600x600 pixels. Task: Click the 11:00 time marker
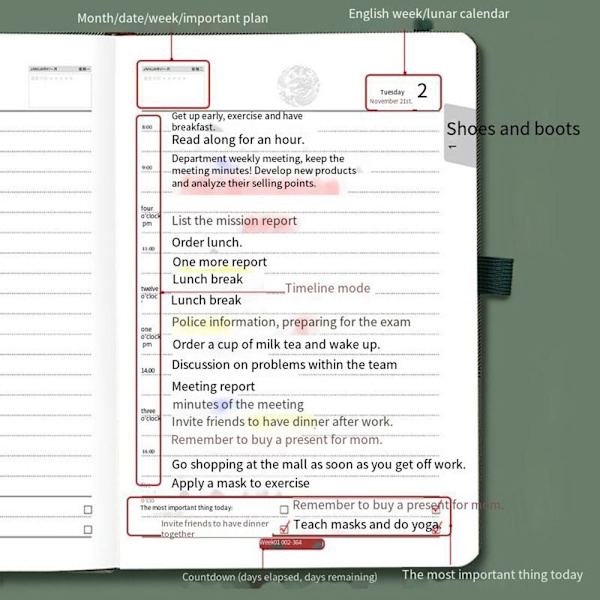pos(147,248)
